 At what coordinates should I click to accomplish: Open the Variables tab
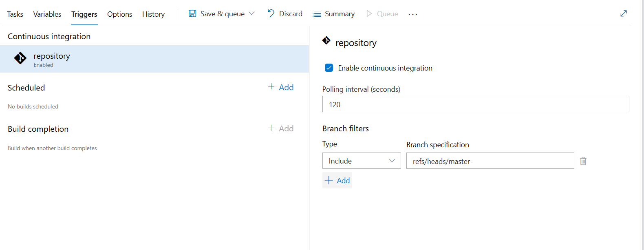[47, 14]
